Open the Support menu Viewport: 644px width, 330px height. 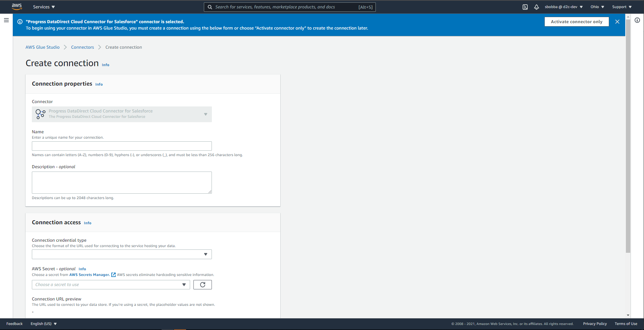(622, 7)
